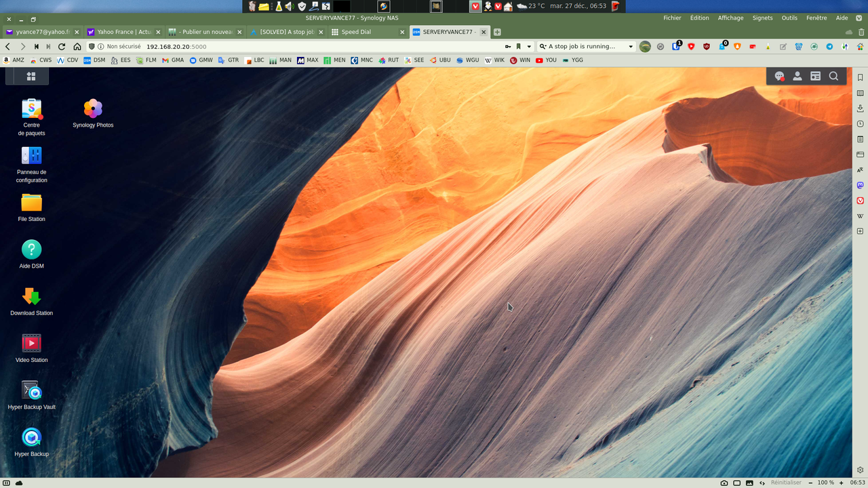This screenshot has width=868, height=488.
Task: Reload the page with the refresh icon
Action: [x=62, y=47]
